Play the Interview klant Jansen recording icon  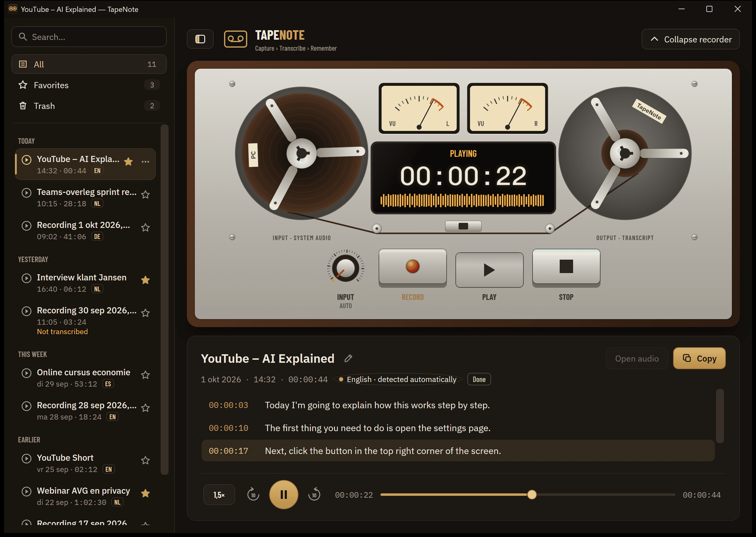click(x=27, y=278)
